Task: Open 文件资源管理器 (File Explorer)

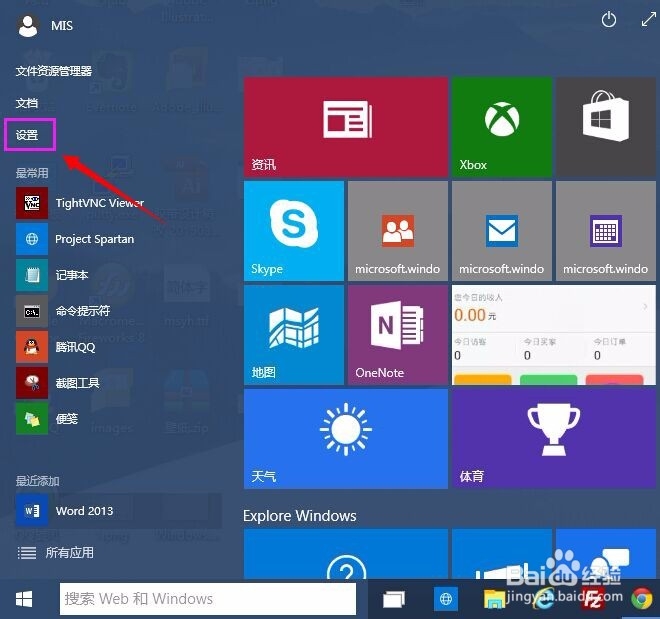Action: pyautogui.click(x=54, y=71)
